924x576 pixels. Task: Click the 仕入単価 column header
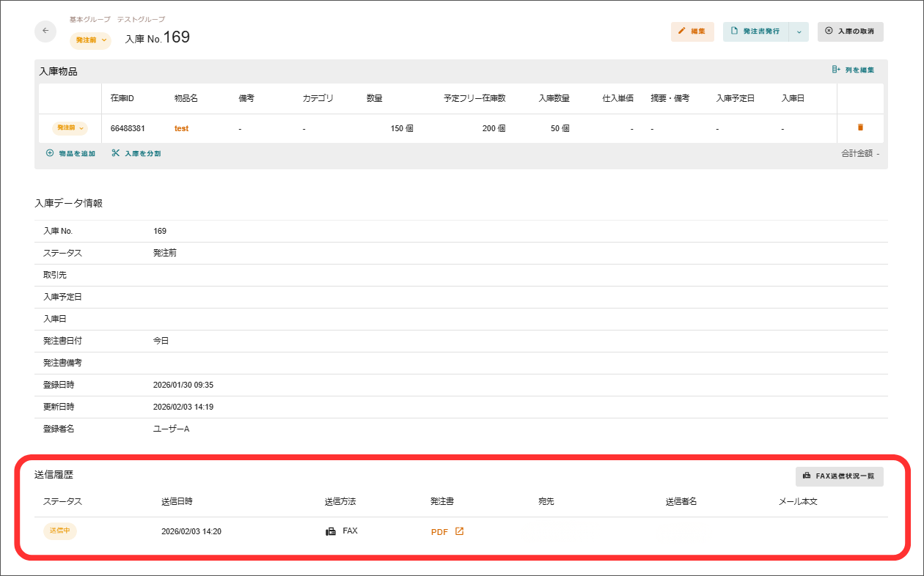tap(617, 98)
